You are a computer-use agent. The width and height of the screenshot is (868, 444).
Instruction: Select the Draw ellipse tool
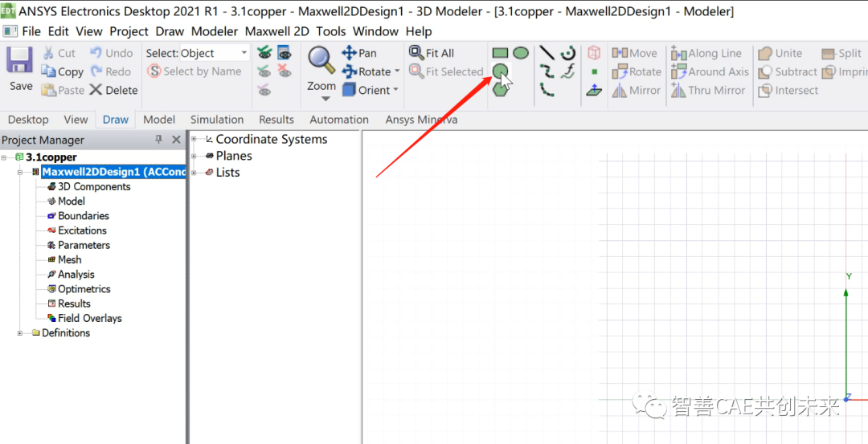pyautogui.click(x=520, y=53)
